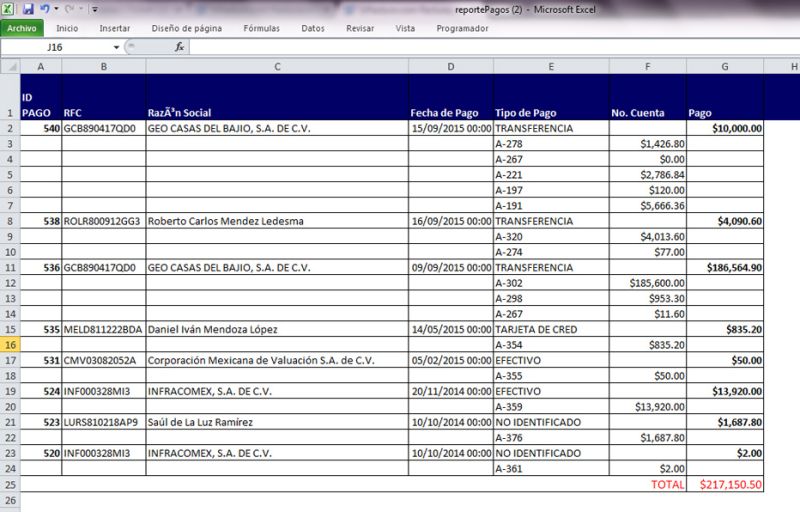Open the Programador tab
Viewport: 800px width, 512px height.
point(462,29)
